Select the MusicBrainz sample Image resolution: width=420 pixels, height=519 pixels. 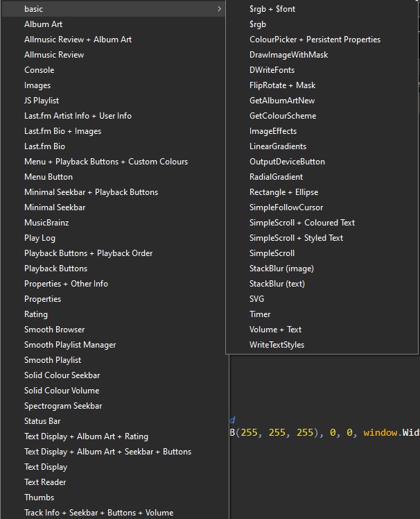(x=46, y=223)
